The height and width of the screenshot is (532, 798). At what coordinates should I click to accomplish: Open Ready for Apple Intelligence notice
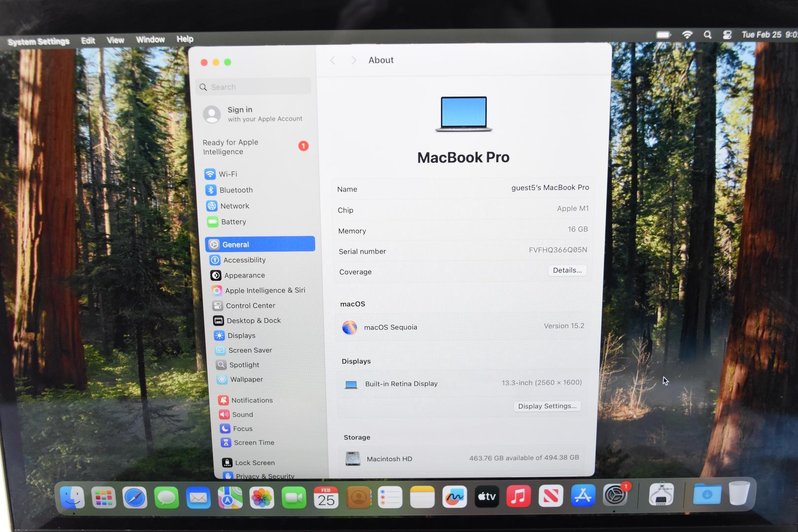tap(256, 147)
